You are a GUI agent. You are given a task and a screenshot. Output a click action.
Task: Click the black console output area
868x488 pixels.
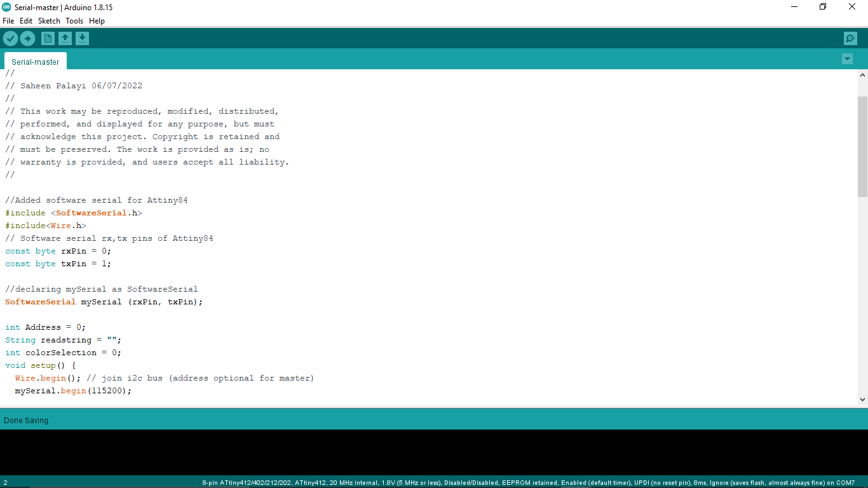434,452
